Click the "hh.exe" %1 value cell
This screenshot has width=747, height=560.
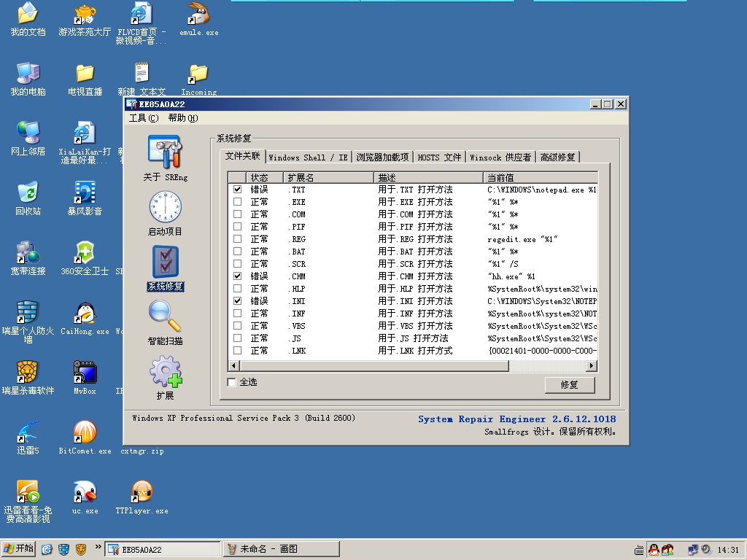511,276
